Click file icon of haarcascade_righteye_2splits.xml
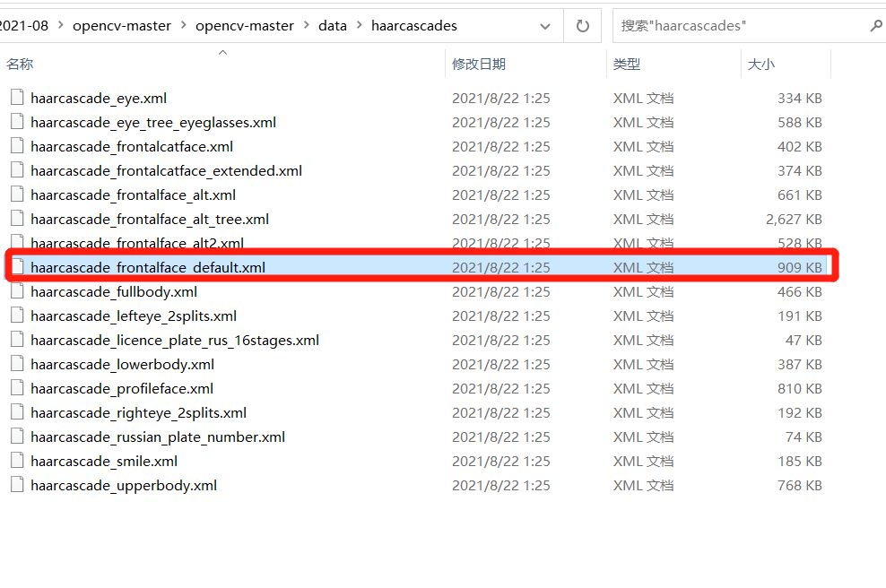Screen dimensions: 886x588 coord(18,412)
